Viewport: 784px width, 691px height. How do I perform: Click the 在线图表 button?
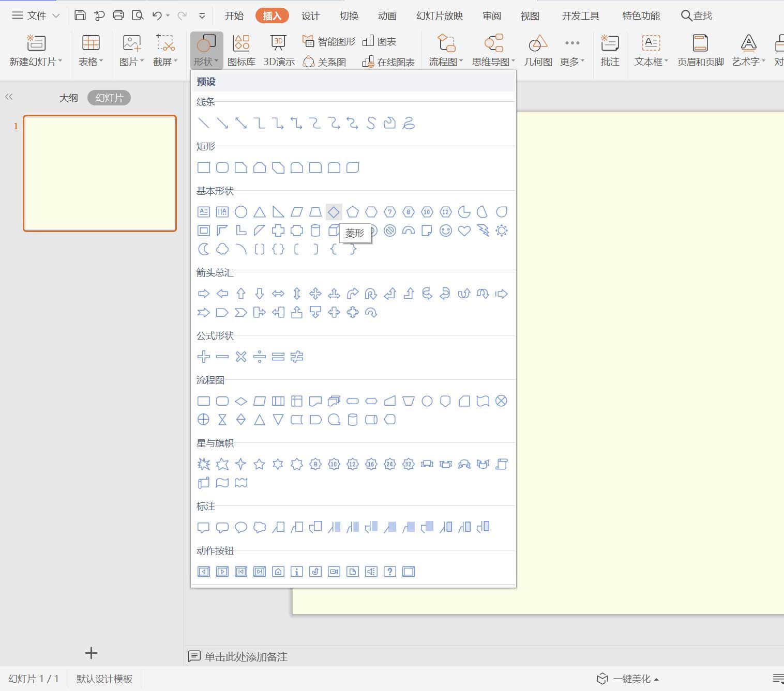(388, 62)
